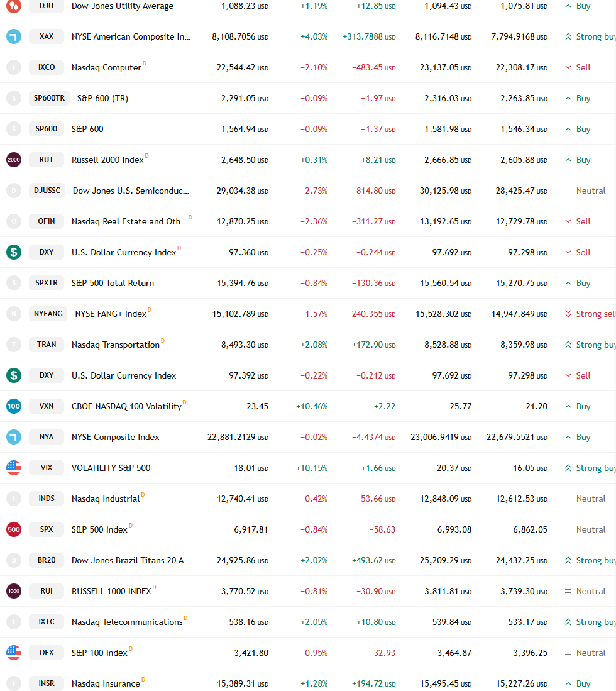The image size is (616, 691).
Task: Click the NYA NYSE Composite logo icon
Action: (x=14, y=437)
